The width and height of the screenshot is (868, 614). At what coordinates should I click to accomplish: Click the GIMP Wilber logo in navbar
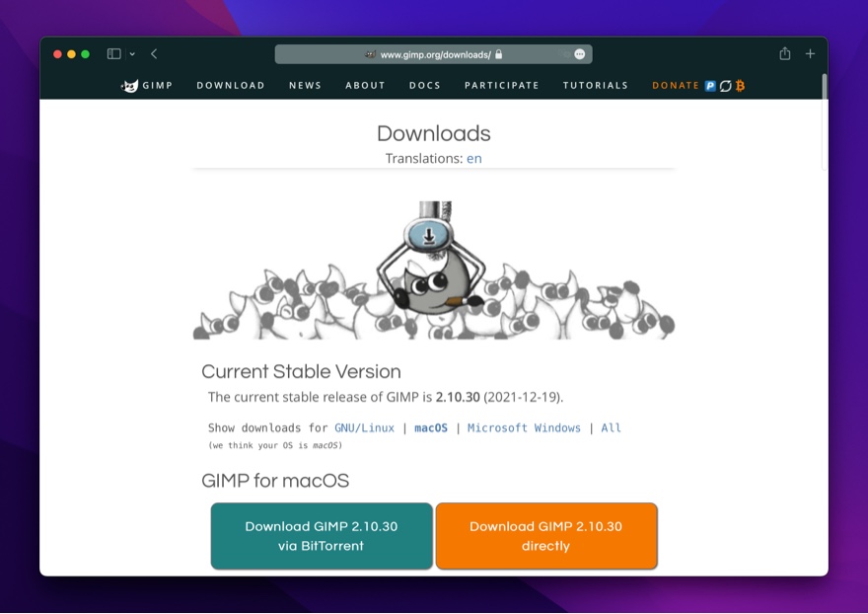[x=129, y=85]
